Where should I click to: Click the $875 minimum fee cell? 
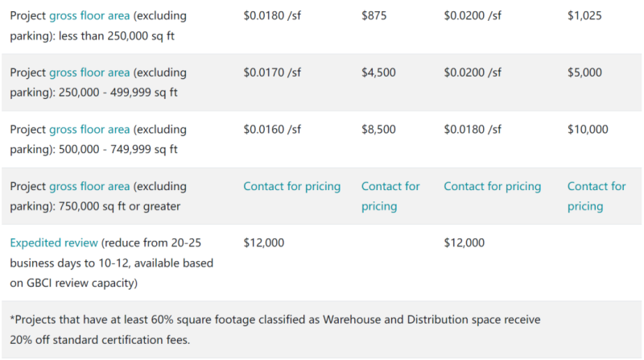click(374, 15)
